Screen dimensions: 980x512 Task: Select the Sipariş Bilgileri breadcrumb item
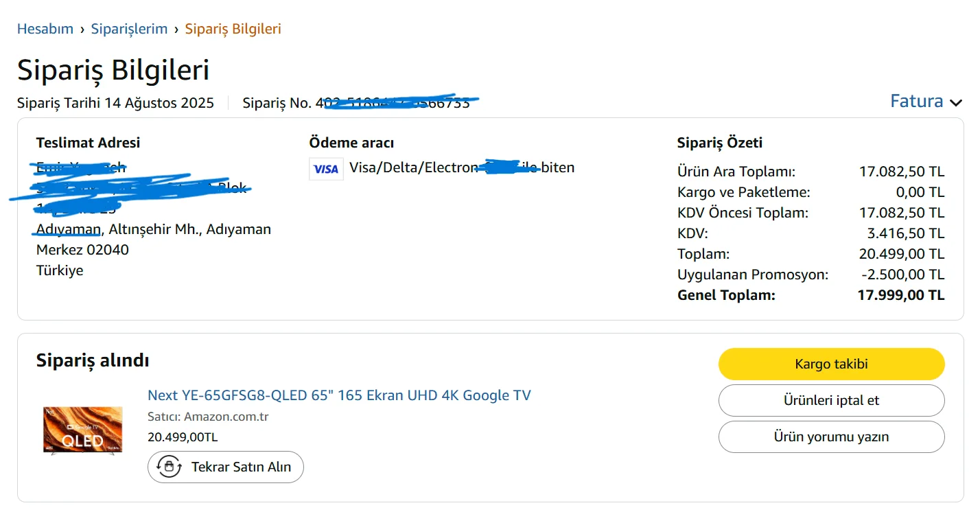[x=233, y=29]
